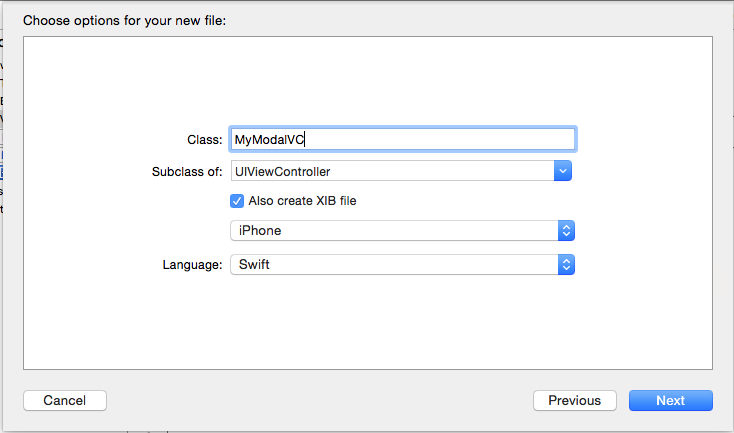Proceed with the blue Next button
This screenshot has height=433, width=734.
[x=670, y=400]
